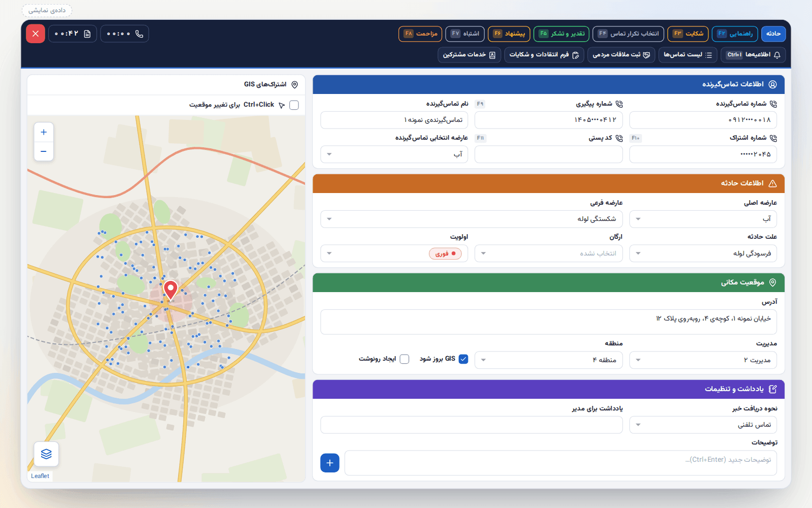Open نحوه دریافت خبر dropdown
This screenshot has width=812, height=508.
coord(703,425)
